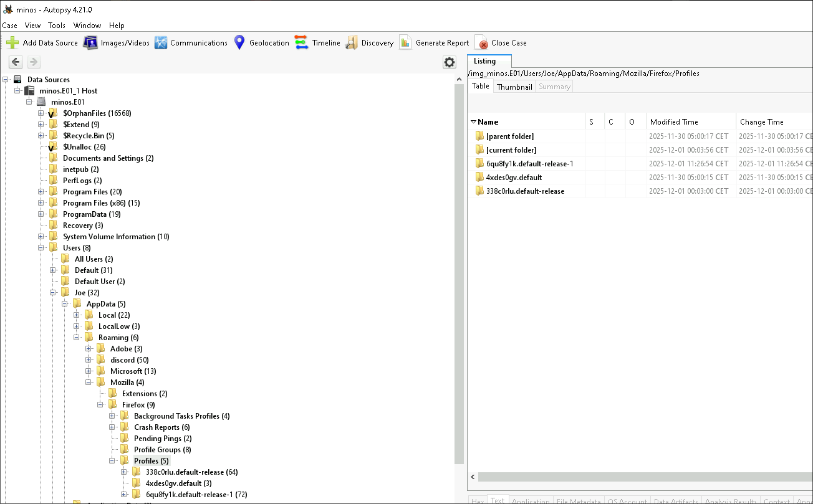This screenshot has height=504, width=813.
Task: Click the tree panel vertical scrollbar
Action: (459, 274)
